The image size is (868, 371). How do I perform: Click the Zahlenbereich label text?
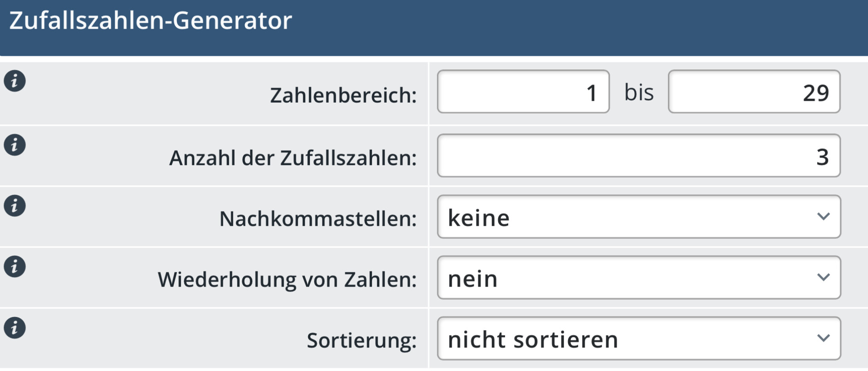(x=343, y=95)
